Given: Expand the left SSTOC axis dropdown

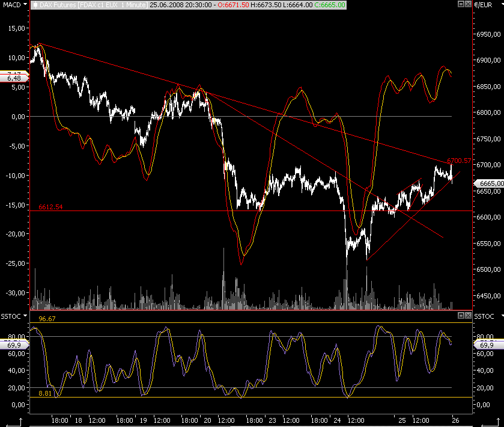Looking at the screenshot, I should pyautogui.click(x=25, y=316).
